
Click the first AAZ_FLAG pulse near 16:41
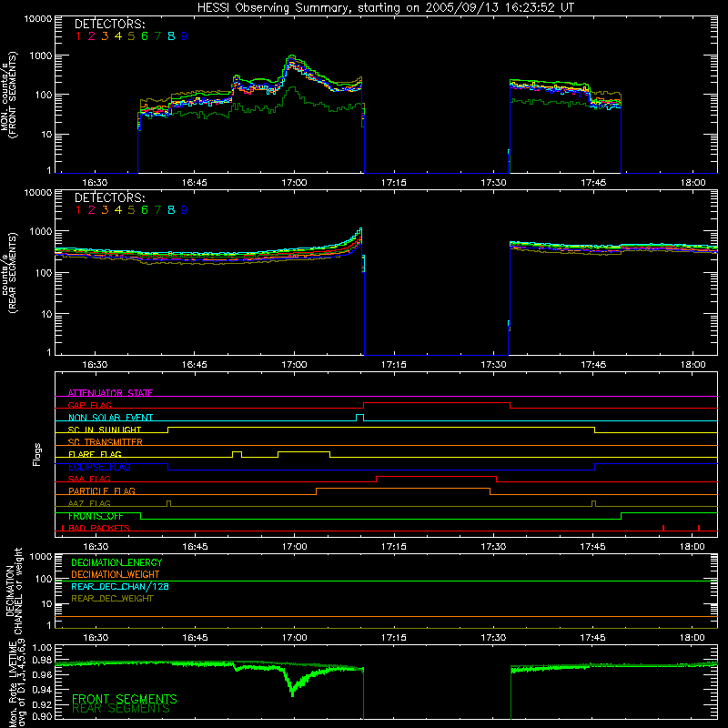168,502
